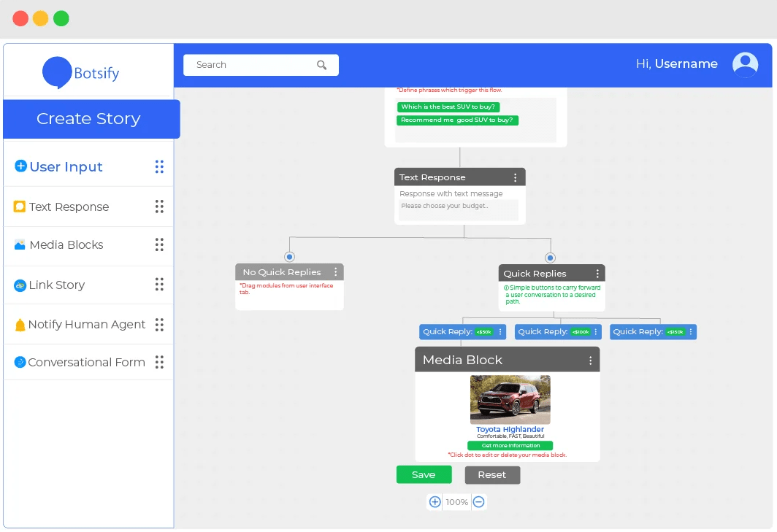Click the green Save button
The image size is (777, 532).
(424, 474)
